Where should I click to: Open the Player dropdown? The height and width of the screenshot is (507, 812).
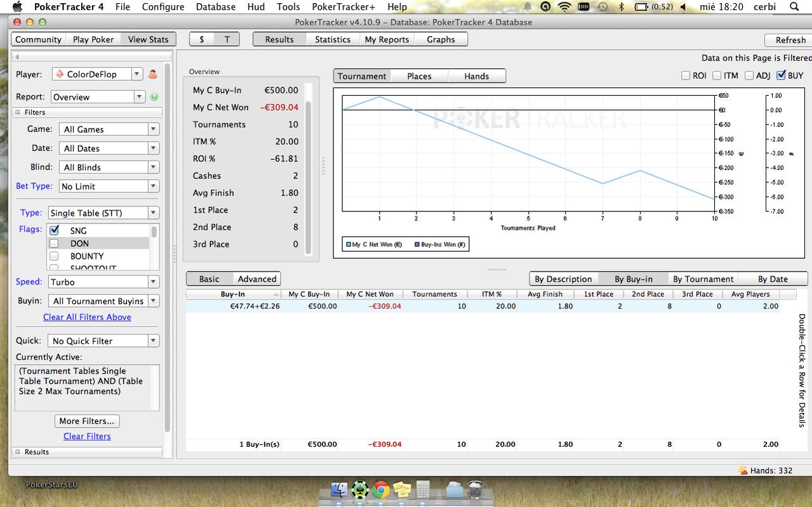tap(97, 74)
